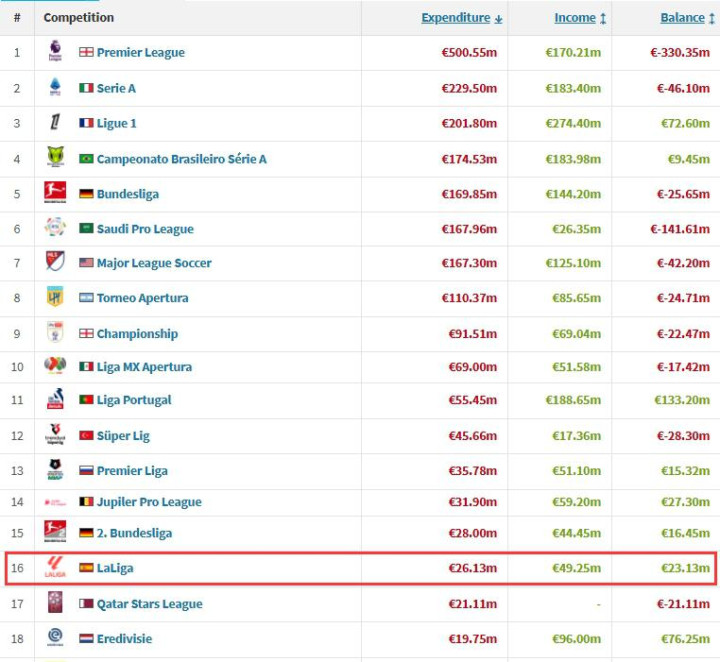Screen dimensions: 720x662
Task: Open the Torneo Apertura link
Action: 142,298
